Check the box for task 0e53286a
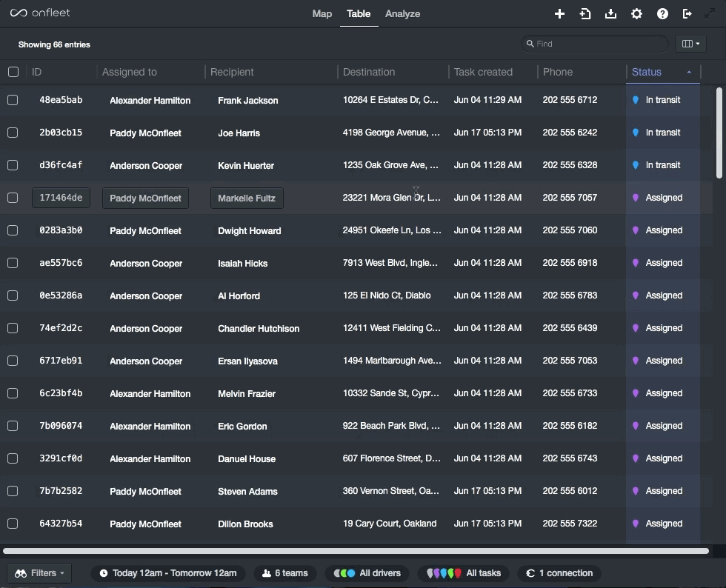Screen dimensions: 726x588 click(x=13, y=295)
